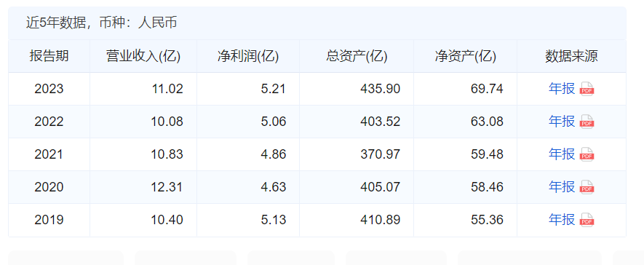Screen dimensions: 644x265
Task: Open the 2019 annual report PDF icon
Action: pos(587,220)
